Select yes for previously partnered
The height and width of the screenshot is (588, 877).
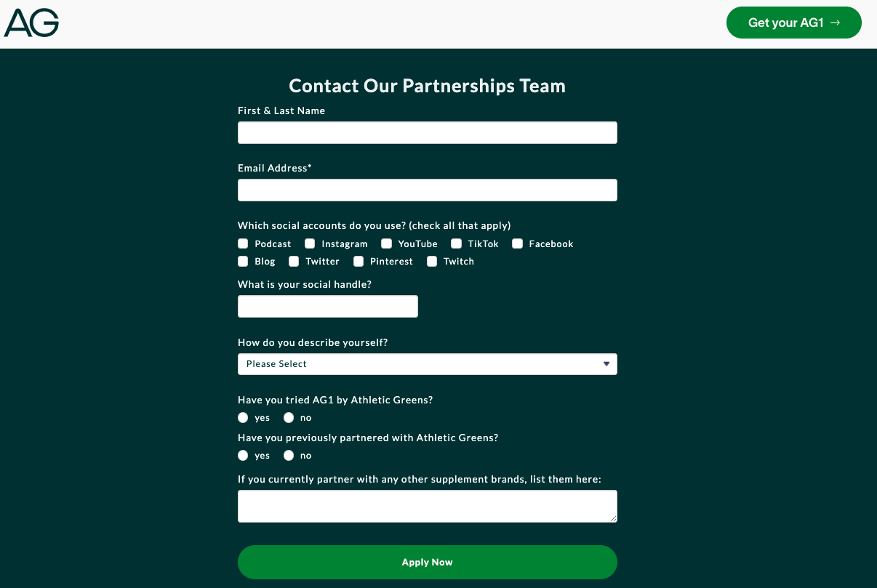click(x=243, y=455)
